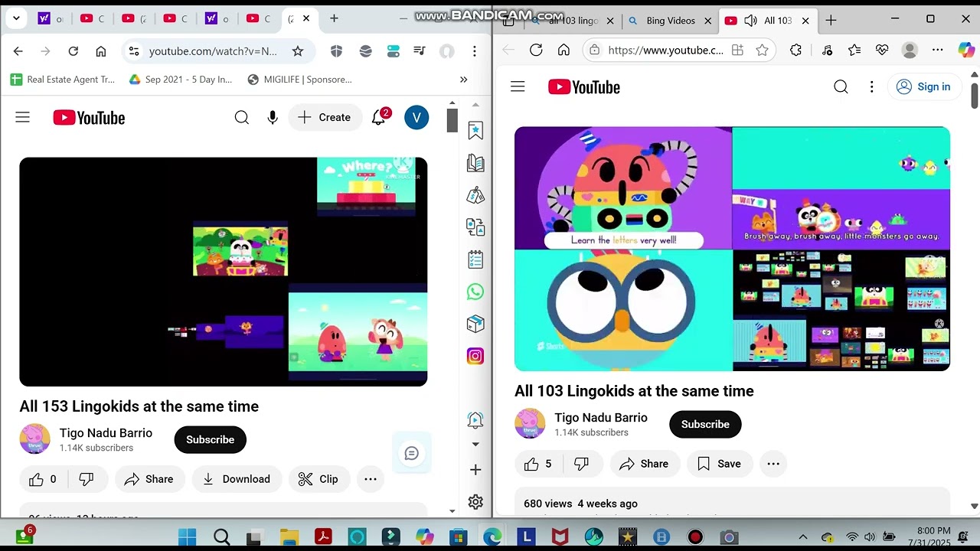
Task: Open the Real Estate Agent bookmark
Action: pyautogui.click(x=63, y=80)
